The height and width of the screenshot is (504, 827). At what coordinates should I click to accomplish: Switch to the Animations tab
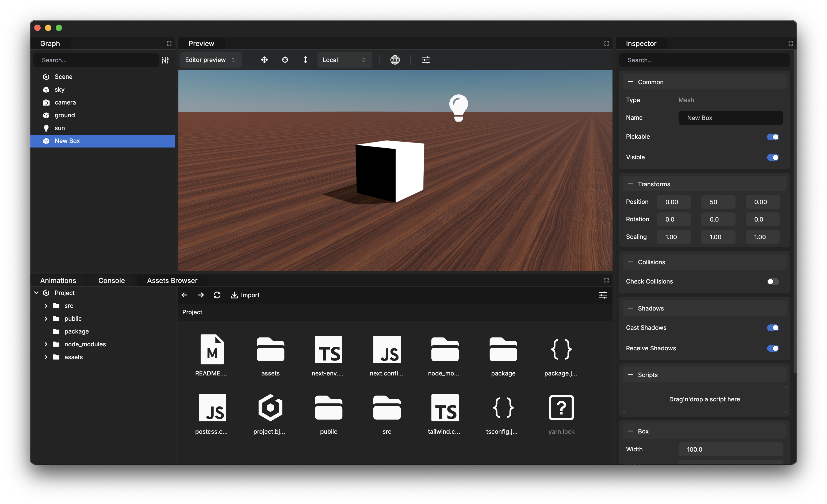58,281
